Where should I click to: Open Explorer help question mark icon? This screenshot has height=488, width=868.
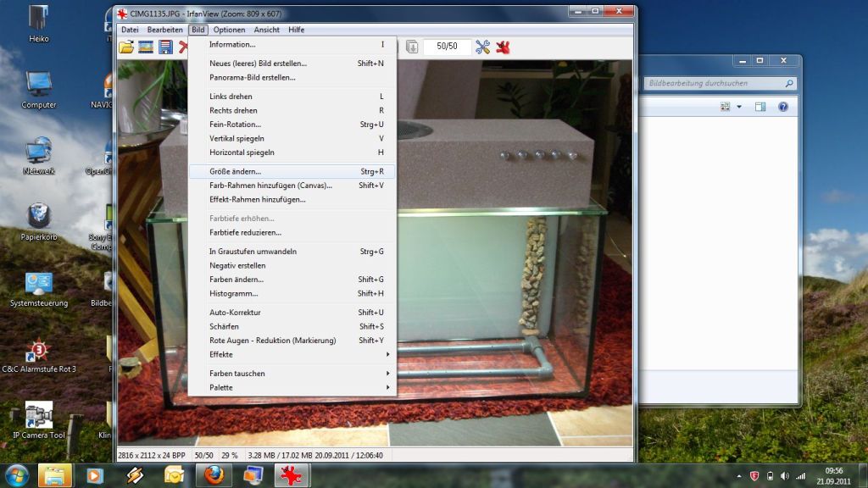tap(783, 107)
